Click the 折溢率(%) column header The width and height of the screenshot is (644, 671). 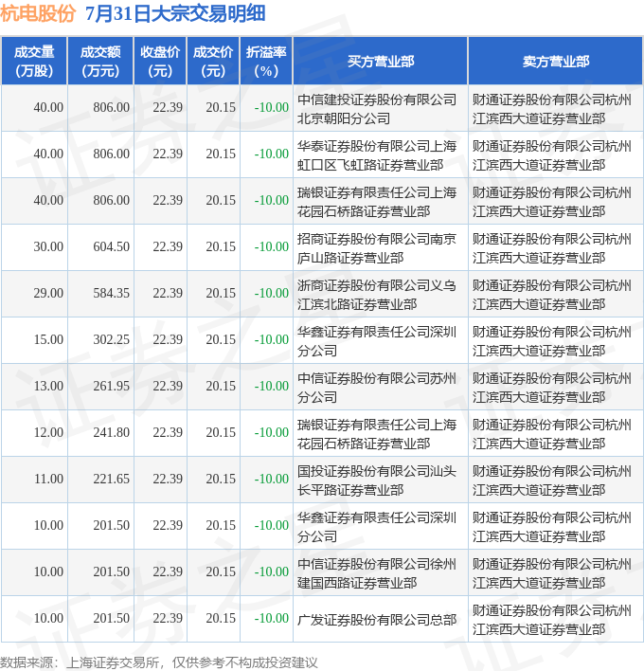266,61
